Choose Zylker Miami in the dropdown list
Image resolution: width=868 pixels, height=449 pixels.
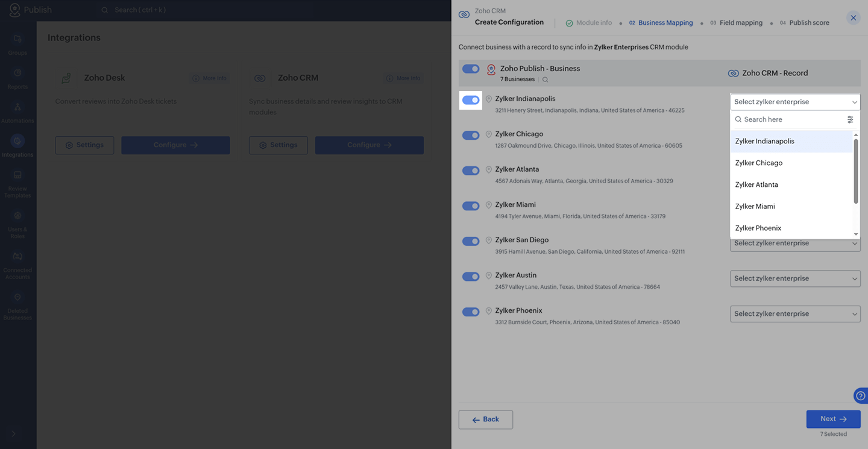[x=755, y=206]
